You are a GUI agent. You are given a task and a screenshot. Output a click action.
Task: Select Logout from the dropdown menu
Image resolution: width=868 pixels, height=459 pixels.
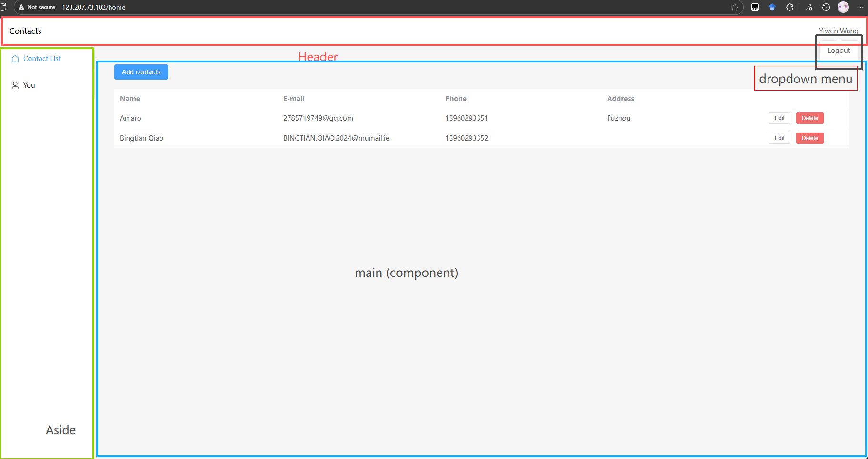(x=838, y=50)
